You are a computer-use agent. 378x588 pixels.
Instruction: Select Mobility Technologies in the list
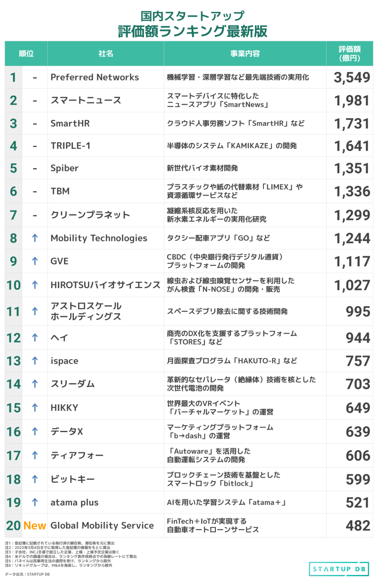99,238
